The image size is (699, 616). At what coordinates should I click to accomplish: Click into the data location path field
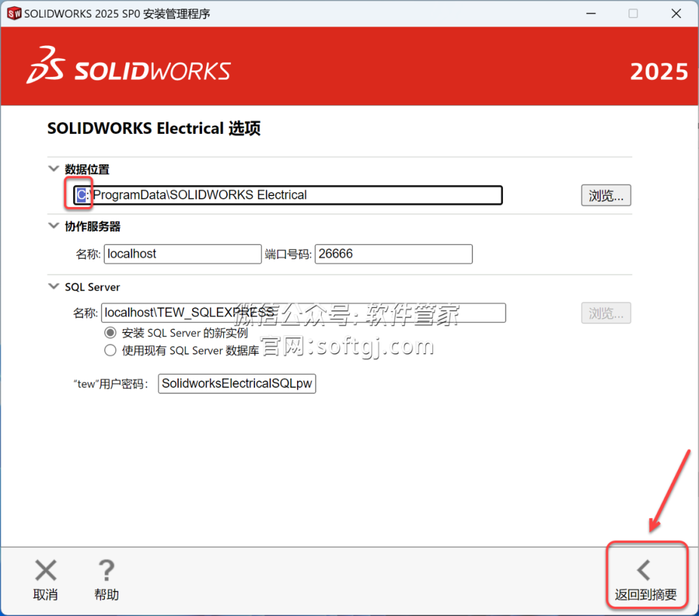coord(288,195)
